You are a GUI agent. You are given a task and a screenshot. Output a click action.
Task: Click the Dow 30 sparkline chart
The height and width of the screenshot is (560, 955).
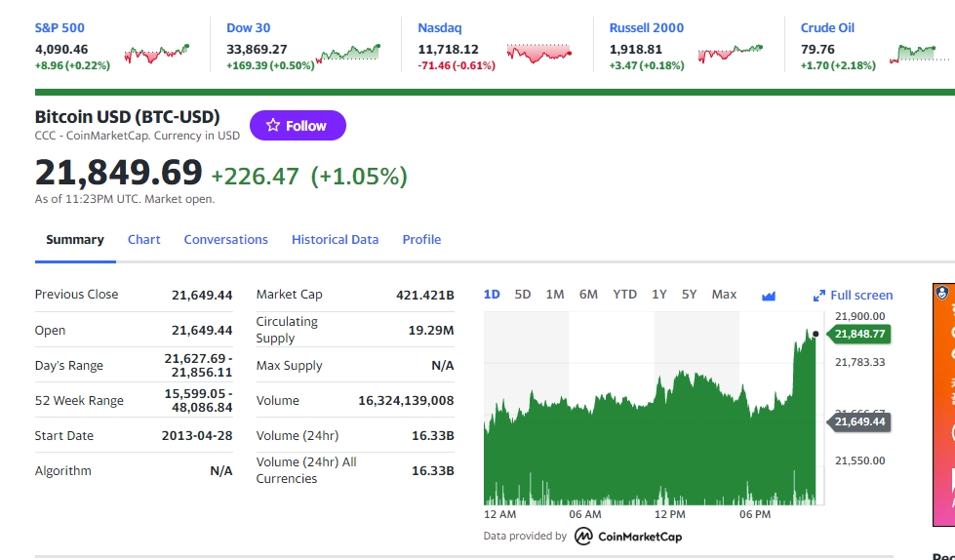348,54
